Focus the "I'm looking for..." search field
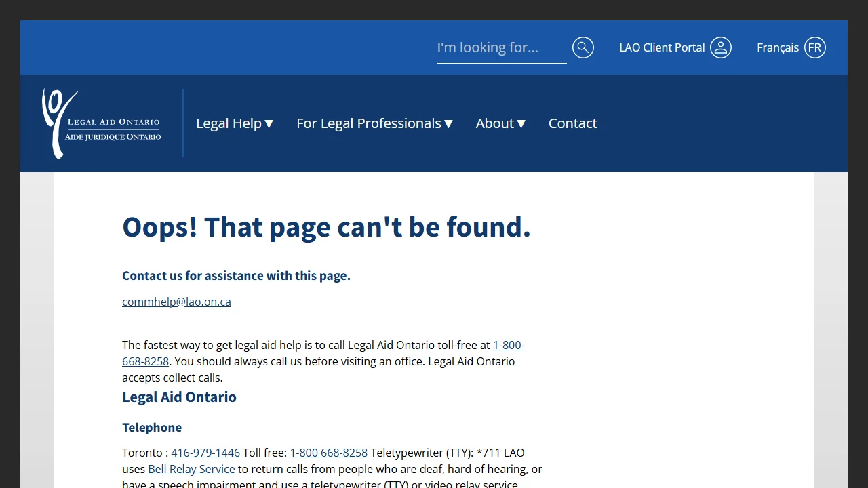Screen dimensions: 868x488 (x=501, y=47)
